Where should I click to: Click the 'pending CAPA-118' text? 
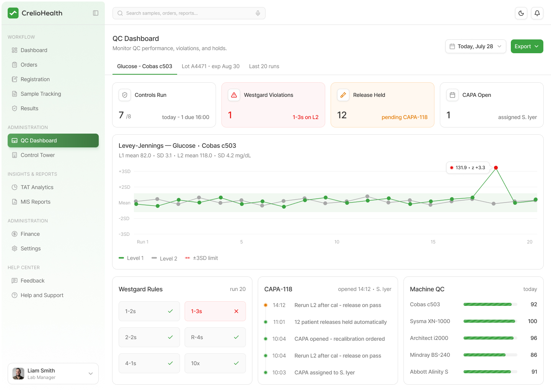coord(404,117)
